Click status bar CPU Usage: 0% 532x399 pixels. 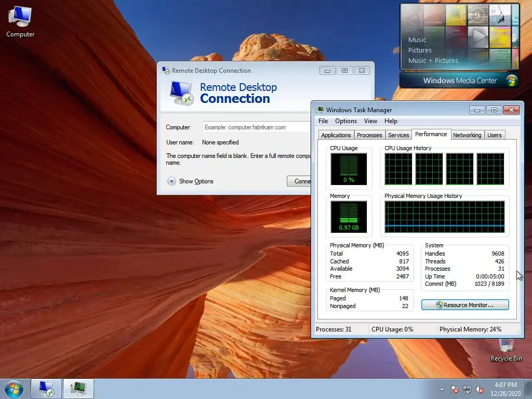click(393, 329)
